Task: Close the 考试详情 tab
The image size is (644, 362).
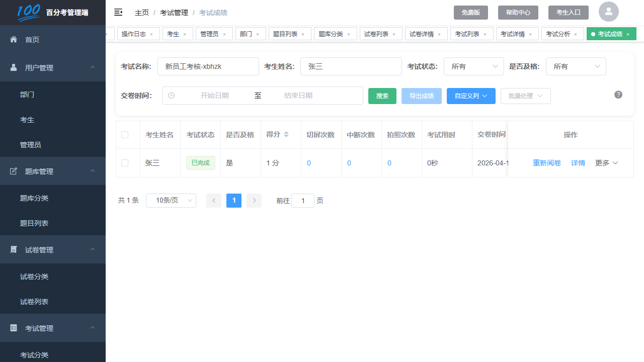Action: click(x=530, y=34)
